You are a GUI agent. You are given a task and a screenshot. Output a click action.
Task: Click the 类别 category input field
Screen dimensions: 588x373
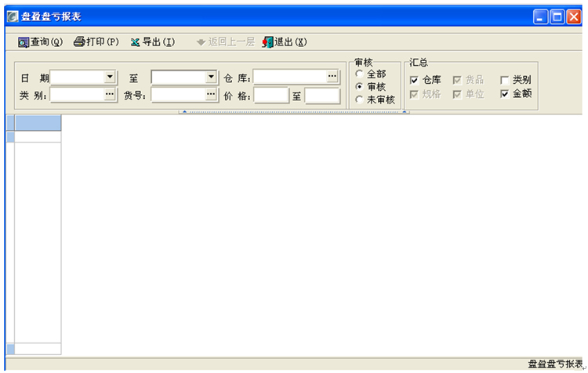click(x=78, y=95)
